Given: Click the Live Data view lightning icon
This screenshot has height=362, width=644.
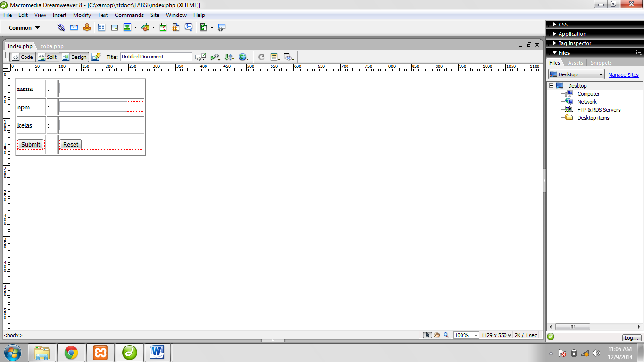Looking at the screenshot, I should 96,57.
